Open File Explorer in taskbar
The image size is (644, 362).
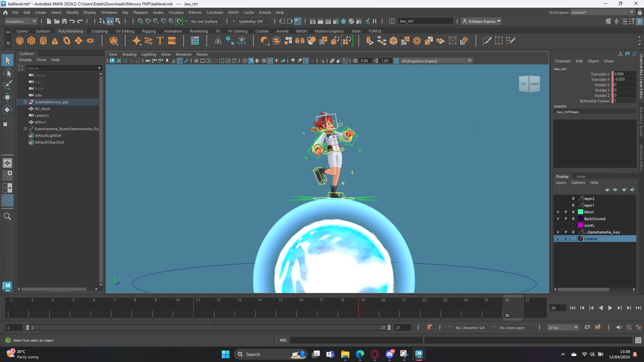[x=345, y=354]
